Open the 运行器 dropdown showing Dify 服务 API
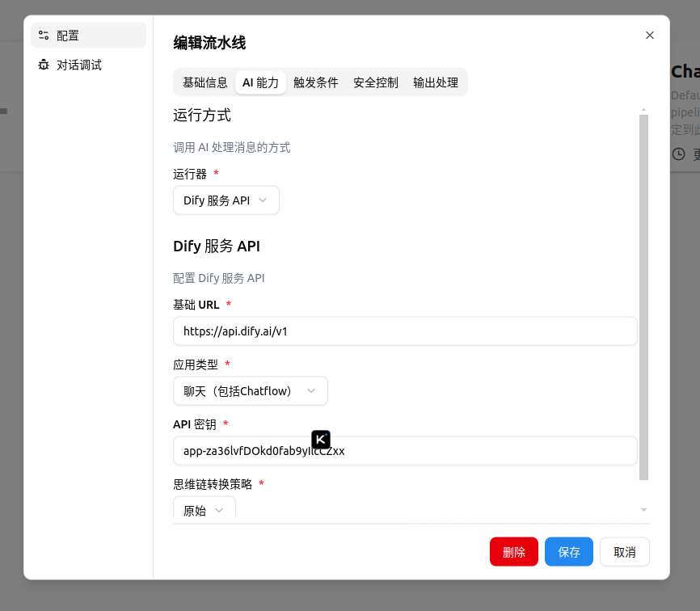The image size is (700, 611). click(226, 200)
